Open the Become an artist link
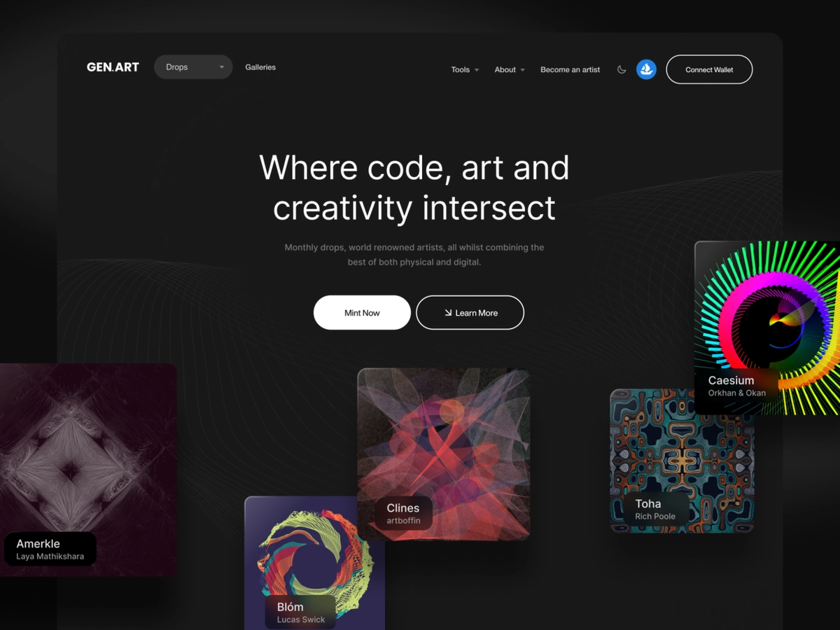Image resolution: width=840 pixels, height=630 pixels. point(570,70)
